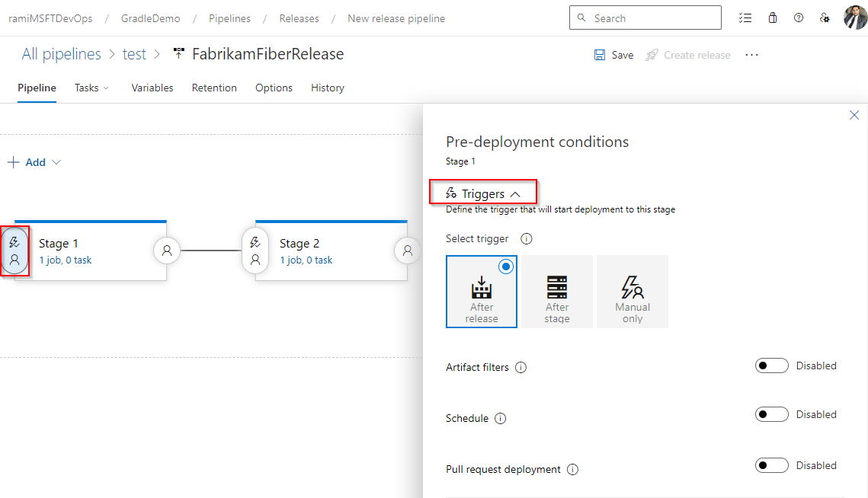Viewport: 868px width, 498px height.
Task: Enable the Artifact filters toggle
Action: [771, 365]
